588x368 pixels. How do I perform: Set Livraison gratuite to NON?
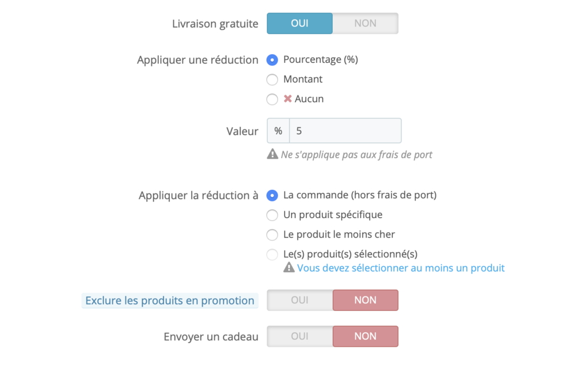[365, 23]
